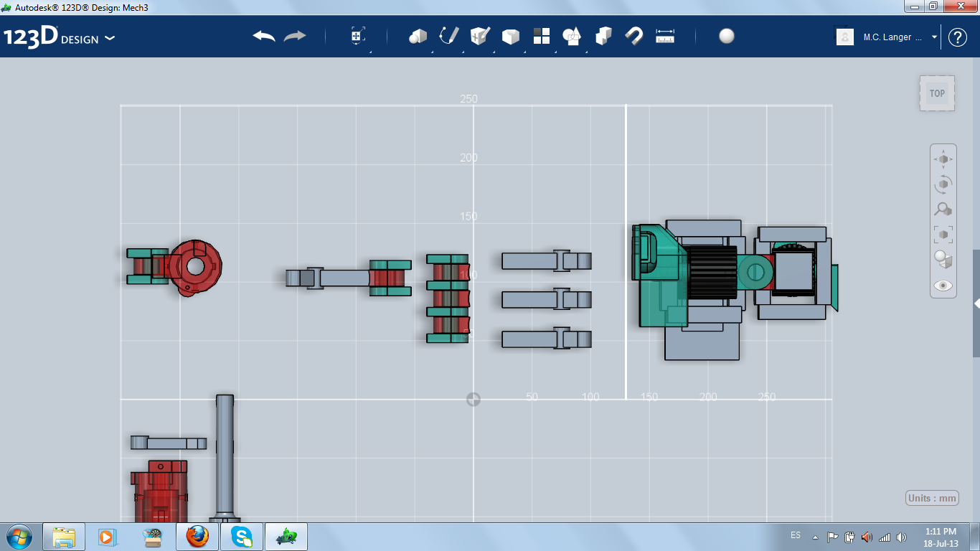Select the Orbit navigation tool

click(943, 184)
